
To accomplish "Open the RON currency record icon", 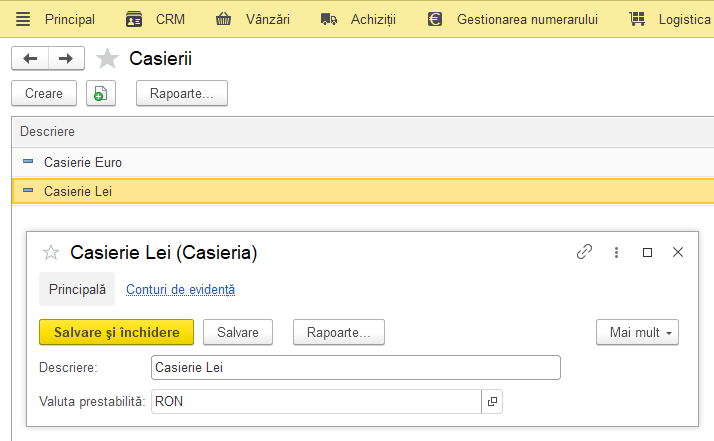I will (x=492, y=401).
